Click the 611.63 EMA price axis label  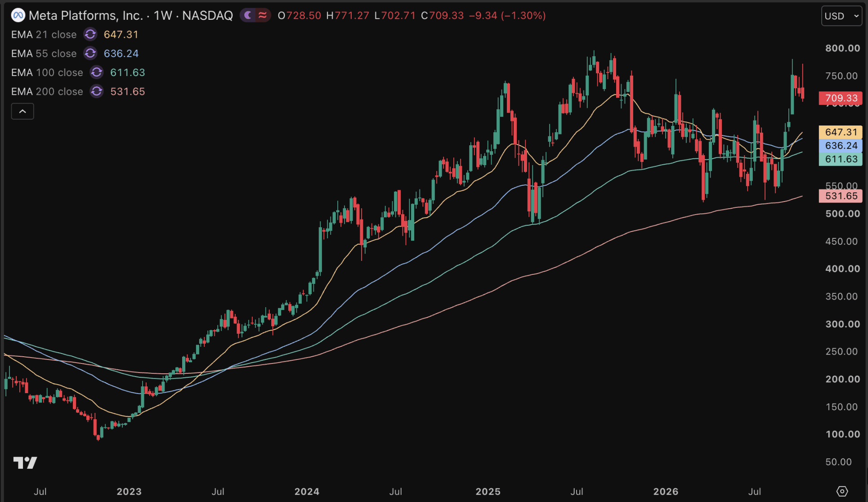[841, 159]
